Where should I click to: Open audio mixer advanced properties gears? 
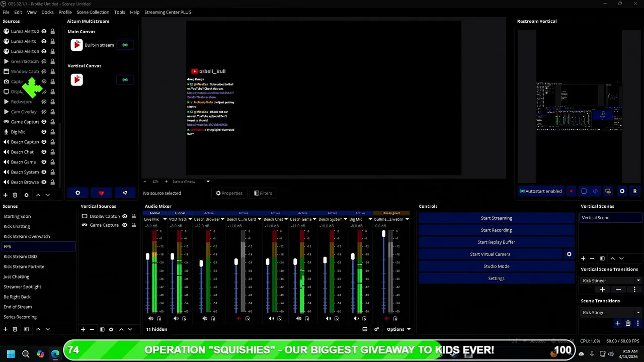376,329
